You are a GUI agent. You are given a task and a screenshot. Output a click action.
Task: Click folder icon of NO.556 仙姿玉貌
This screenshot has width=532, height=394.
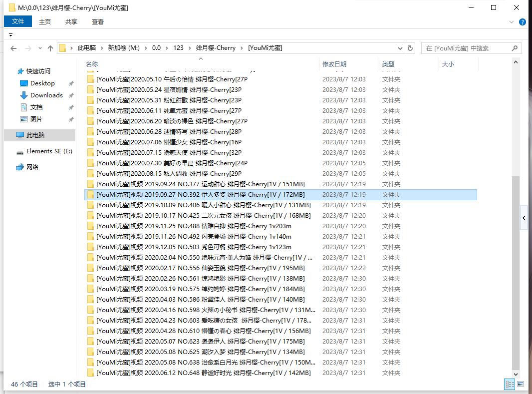[x=90, y=268]
